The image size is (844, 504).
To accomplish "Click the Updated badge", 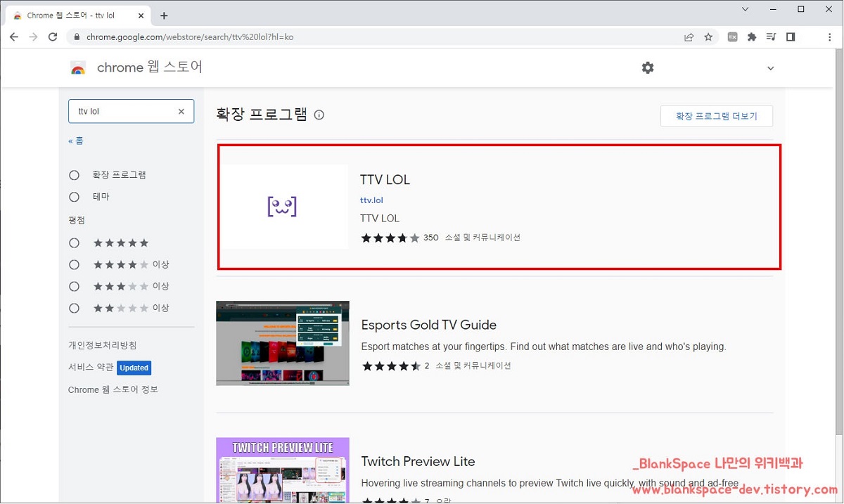I will [x=134, y=368].
